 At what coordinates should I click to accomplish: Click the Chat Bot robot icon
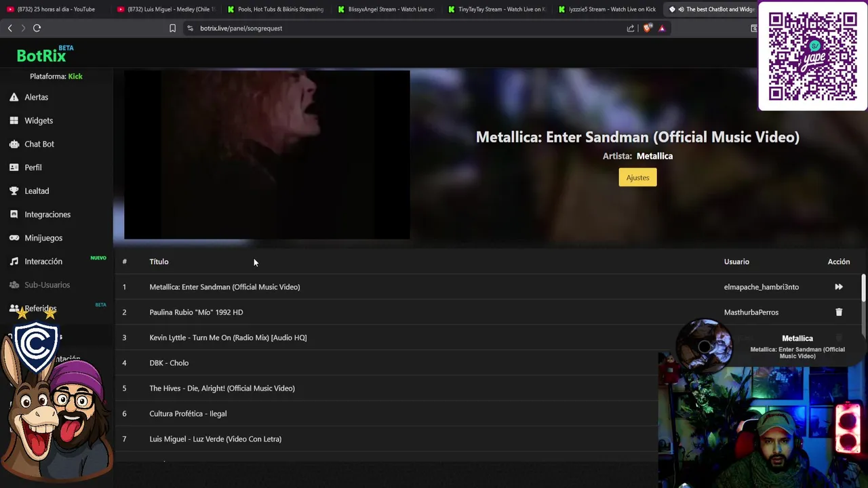14,144
